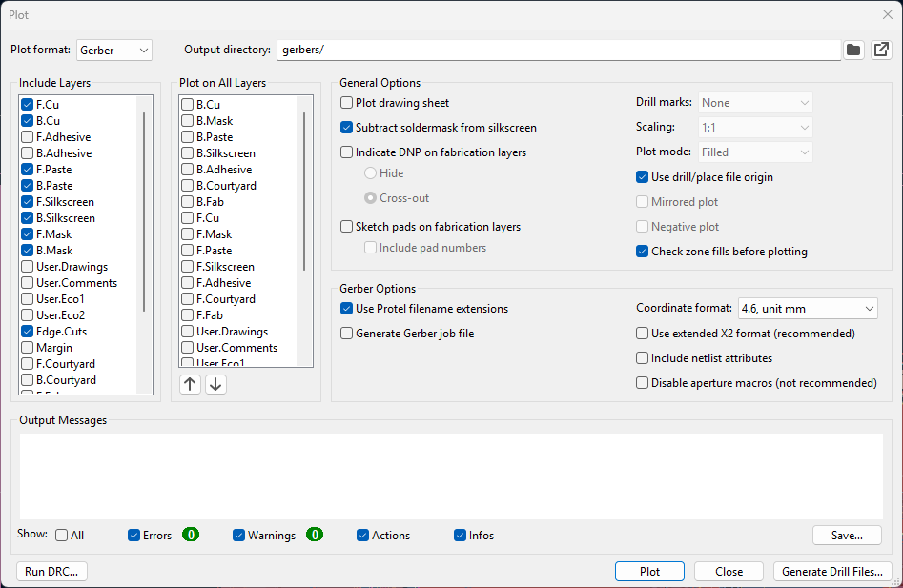
Task: Check B.Mask in Plot on All Layers
Action: click(188, 121)
